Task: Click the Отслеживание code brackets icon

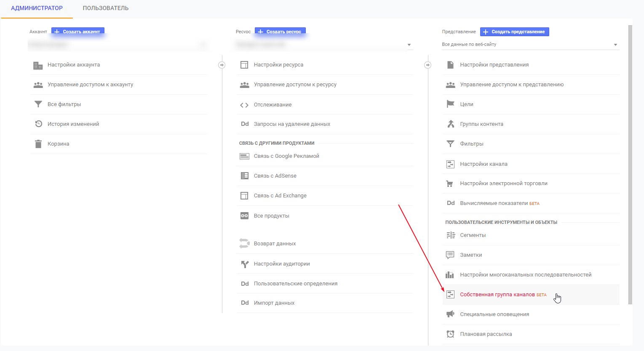Action: pos(244,105)
